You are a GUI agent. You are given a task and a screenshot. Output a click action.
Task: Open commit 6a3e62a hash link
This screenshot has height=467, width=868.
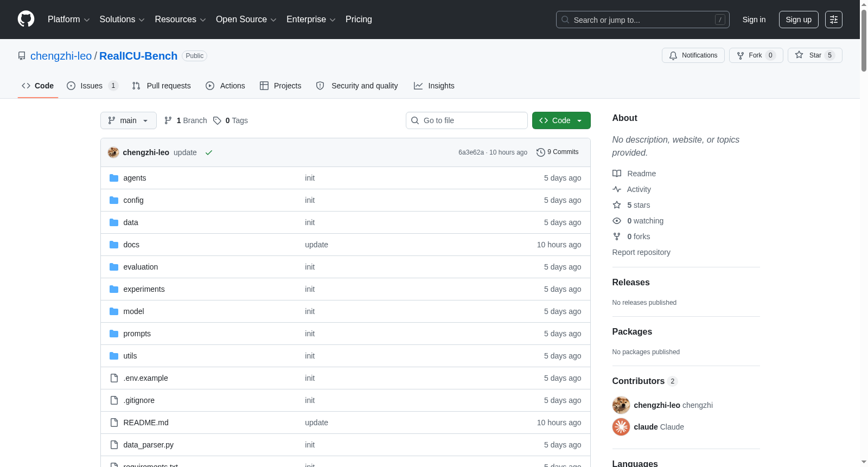click(471, 152)
